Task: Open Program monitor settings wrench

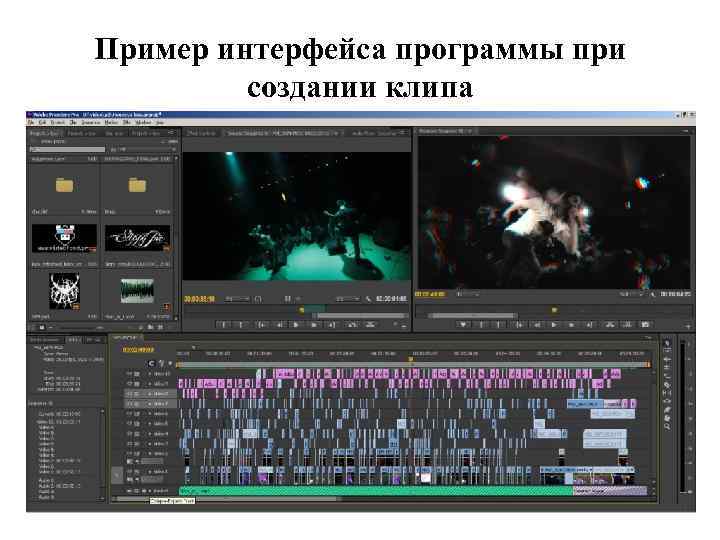Action: click(653, 294)
